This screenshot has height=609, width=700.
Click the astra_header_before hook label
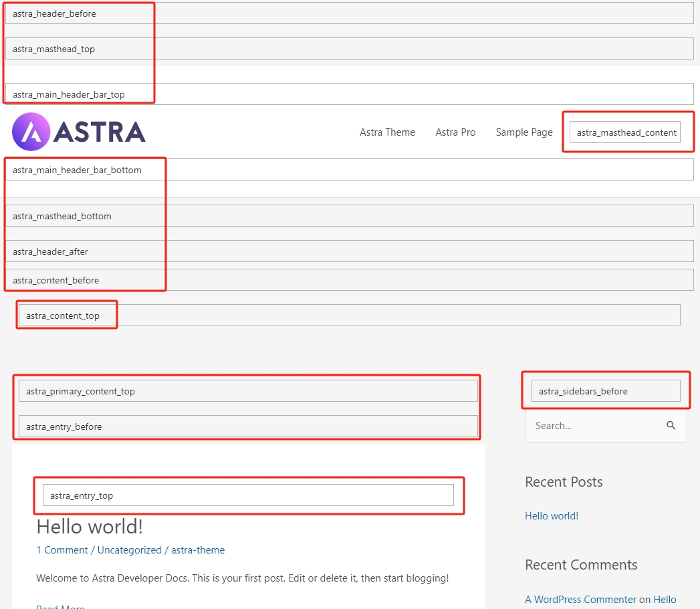[x=54, y=14]
